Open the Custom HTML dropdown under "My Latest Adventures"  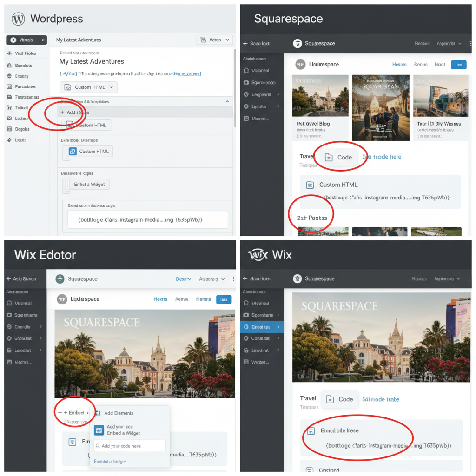(x=89, y=87)
